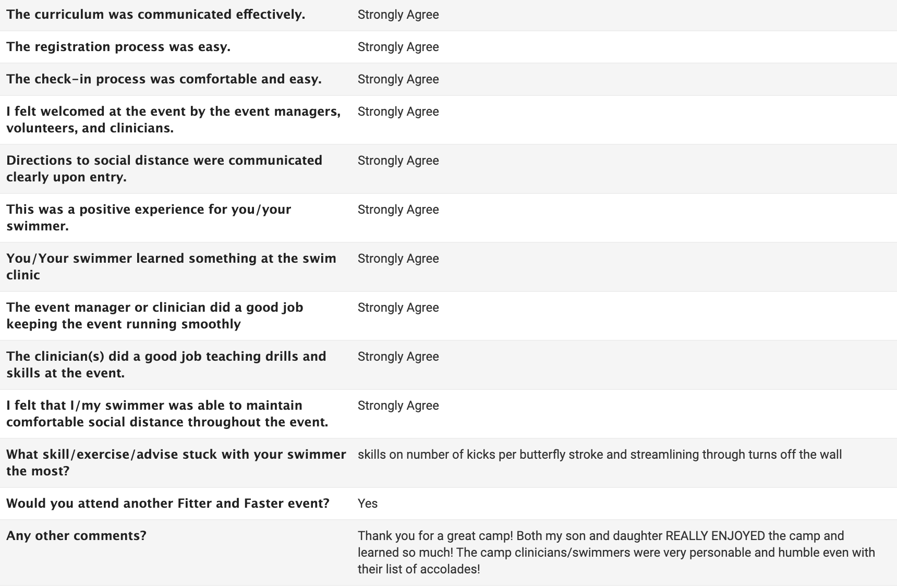Select Strongly Agree for check-in process
The width and height of the screenshot is (897, 588).
point(398,79)
